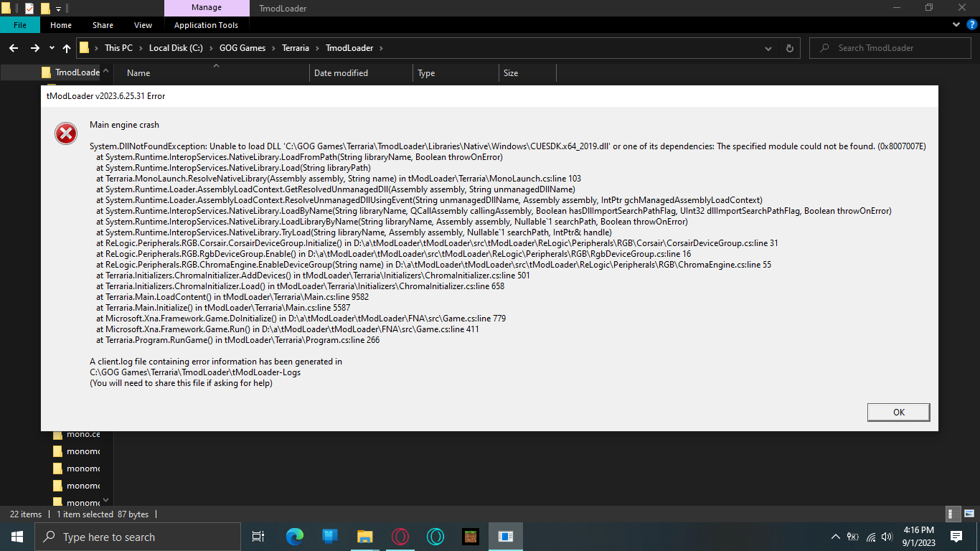The image size is (980, 551).
Task: Click the active error window taskbar icon
Action: pyautogui.click(x=506, y=537)
